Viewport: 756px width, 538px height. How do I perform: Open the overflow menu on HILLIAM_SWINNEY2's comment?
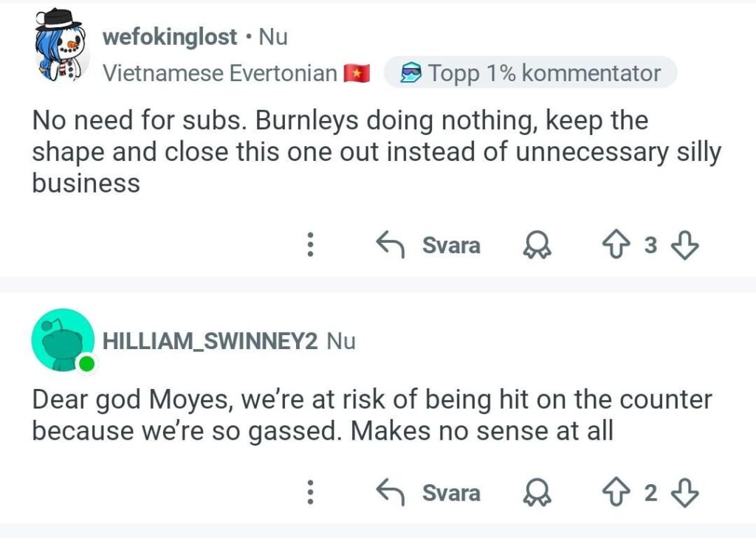[311, 492]
